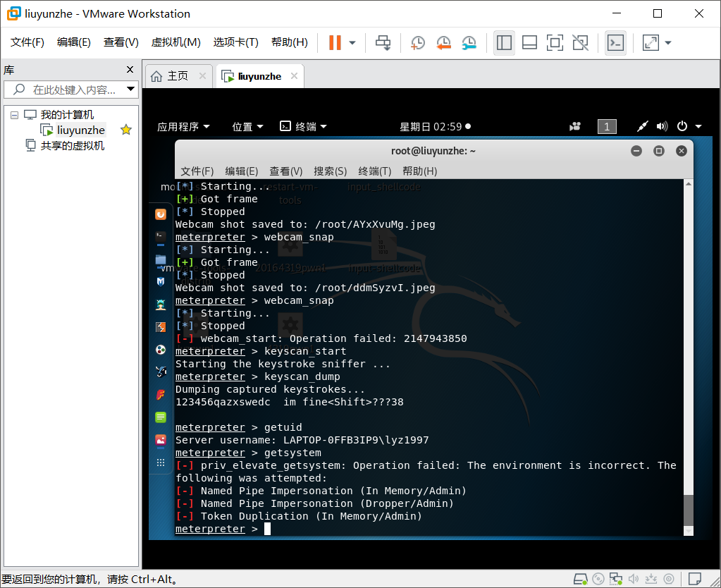Open the stretch display dropdown arrow

click(668, 43)
